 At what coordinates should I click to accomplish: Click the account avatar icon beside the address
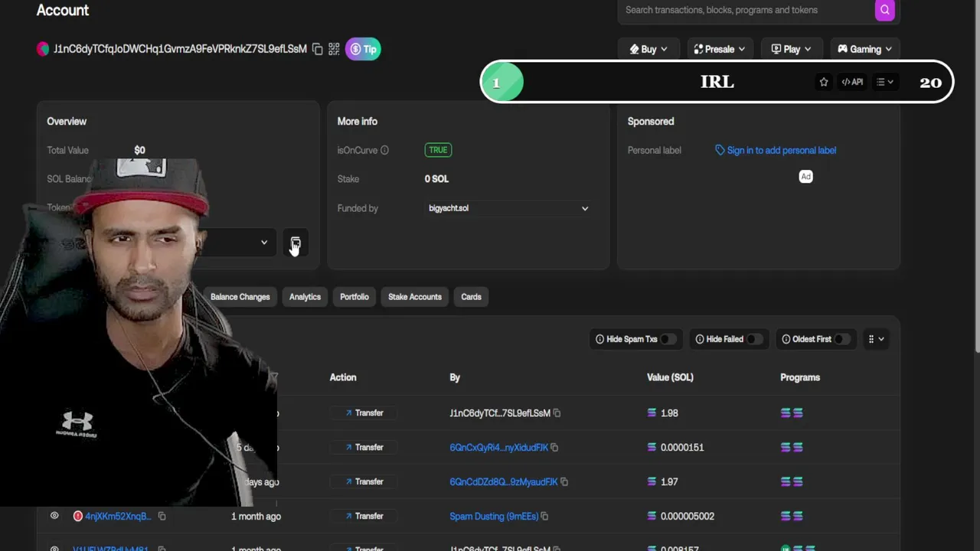coord(43,49)
